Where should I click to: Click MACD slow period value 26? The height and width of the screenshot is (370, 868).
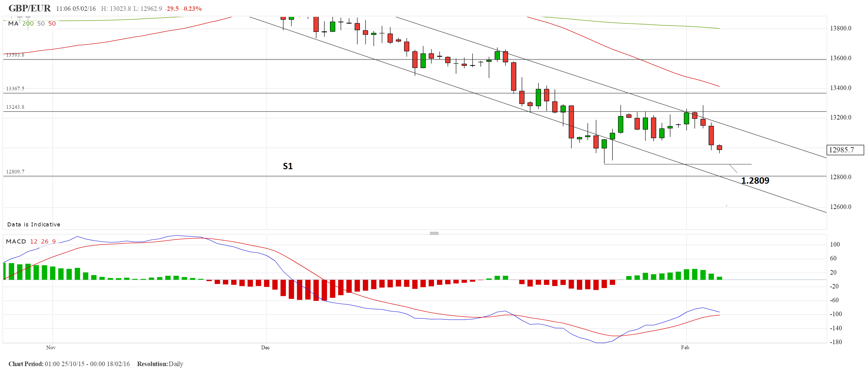[45, 241]
